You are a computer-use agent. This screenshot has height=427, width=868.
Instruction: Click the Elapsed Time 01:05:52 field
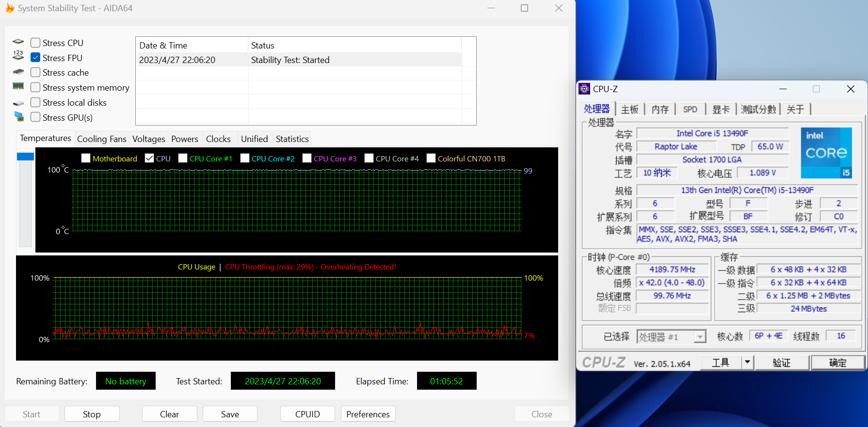[x=447, y=381]
